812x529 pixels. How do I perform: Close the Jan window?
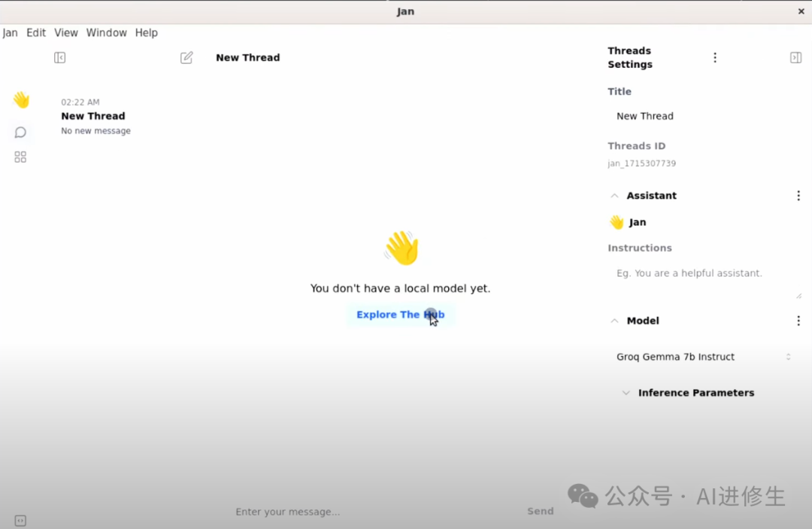pos(801,11)
